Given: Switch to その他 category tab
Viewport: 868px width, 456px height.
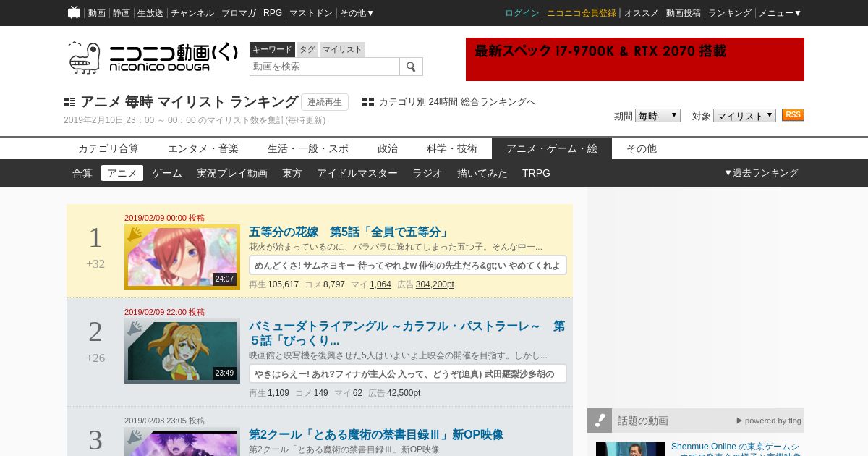Looking at the screenshot, I should tap(642, 148).
